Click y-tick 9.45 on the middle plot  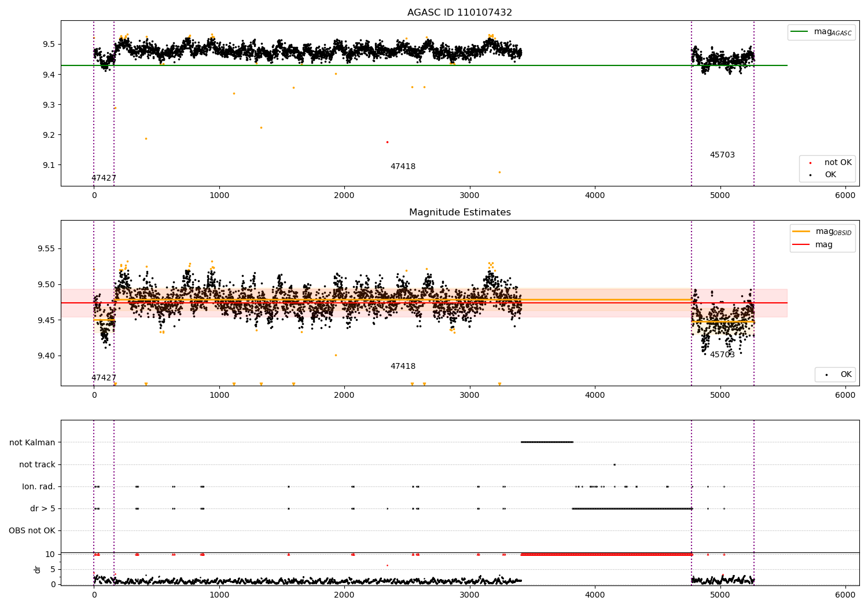(x=46, y=320)
